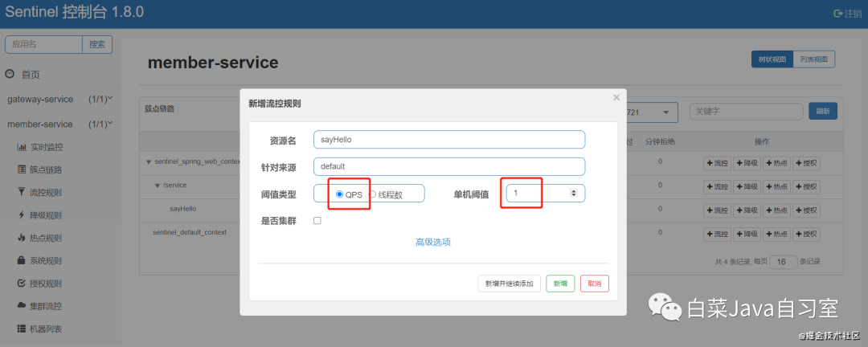Click the 机器列表 table icon
This screenshot has height=347, width=868.
point(22,329)
